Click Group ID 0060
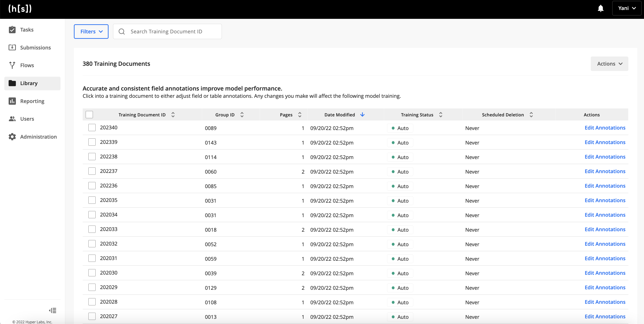 211,172
